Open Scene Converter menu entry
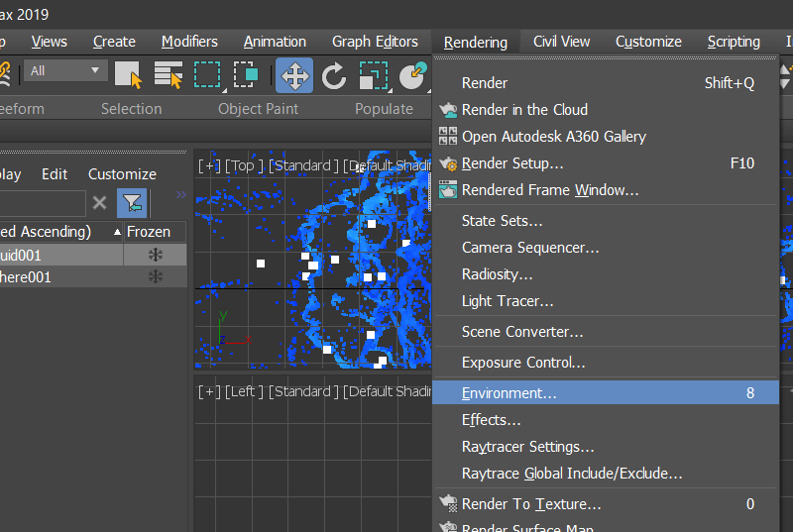 [606, 332]
